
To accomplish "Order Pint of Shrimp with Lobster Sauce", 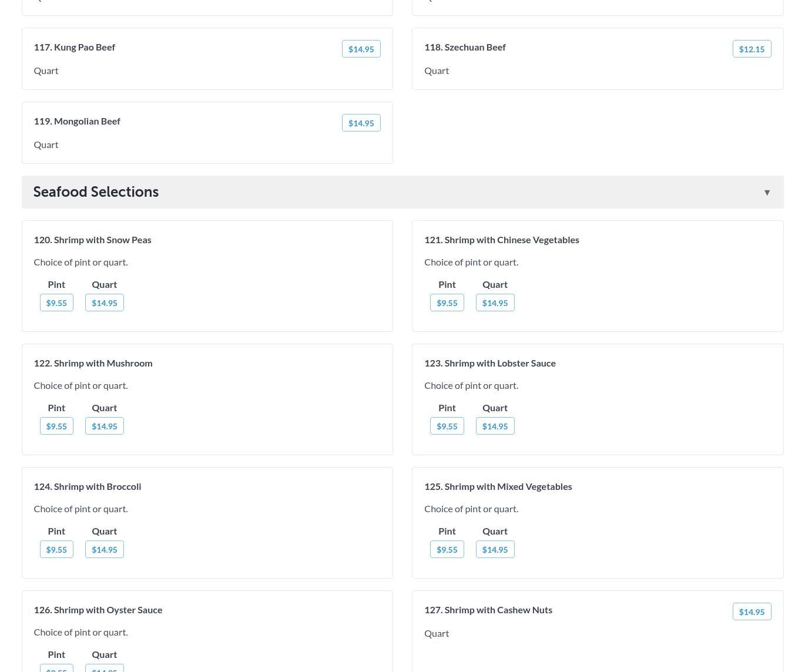I will tap(447, 426).
